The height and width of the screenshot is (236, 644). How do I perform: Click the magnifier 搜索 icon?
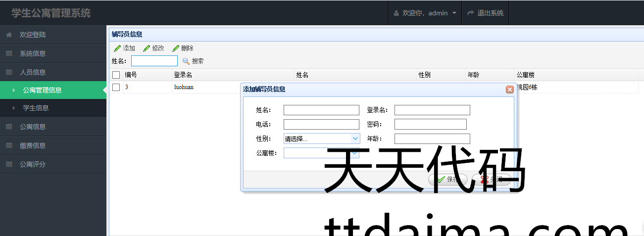[186, 61]
